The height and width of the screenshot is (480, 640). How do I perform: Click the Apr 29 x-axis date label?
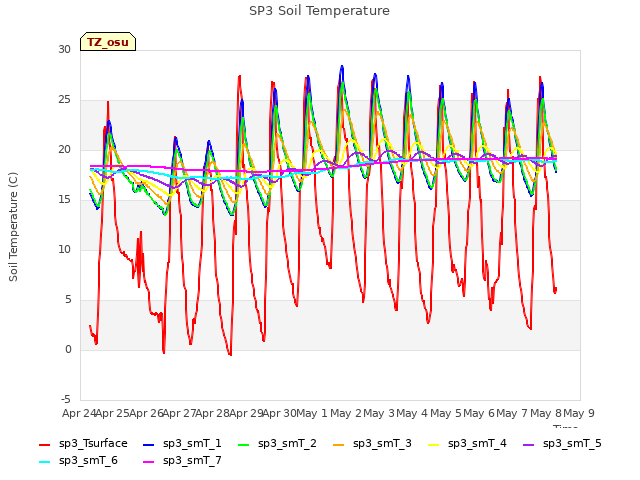(x=246, y=413)
